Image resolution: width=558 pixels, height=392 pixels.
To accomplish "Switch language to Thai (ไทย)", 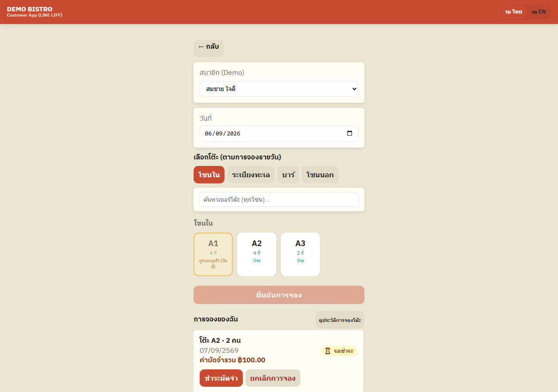I will tap(514, 12).
